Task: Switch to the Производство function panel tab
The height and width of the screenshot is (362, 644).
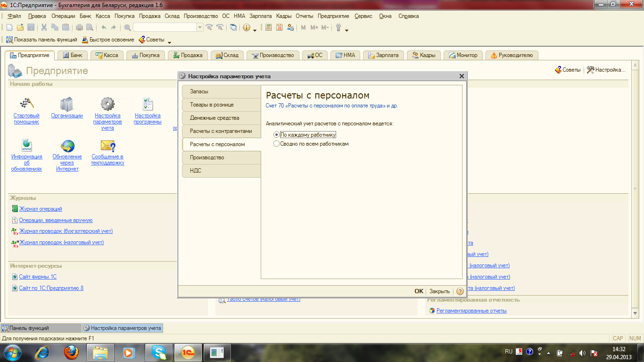Action: point(273,55)
